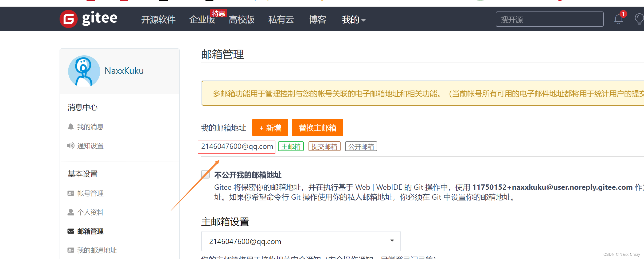Click the 替换主邮箱 button
This screenshot has height=259, width=644.
[317, 127]
